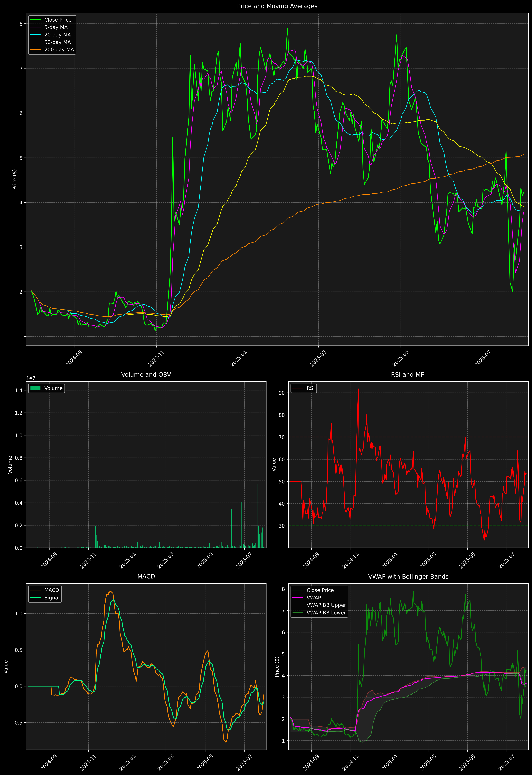Click the 'Value' y-axis label on MACD chart
The image size is (532, 775).
click(6, 667)
